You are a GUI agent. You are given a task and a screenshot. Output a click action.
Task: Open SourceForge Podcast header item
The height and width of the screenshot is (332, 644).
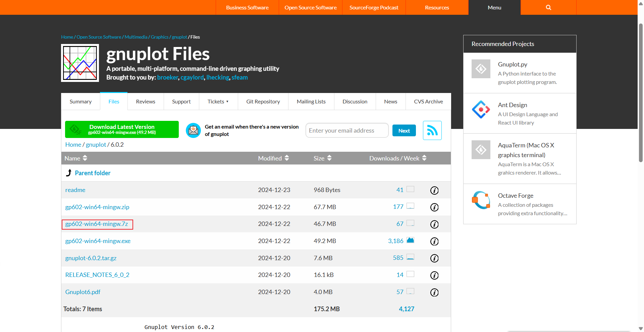(x=374, y=7)
